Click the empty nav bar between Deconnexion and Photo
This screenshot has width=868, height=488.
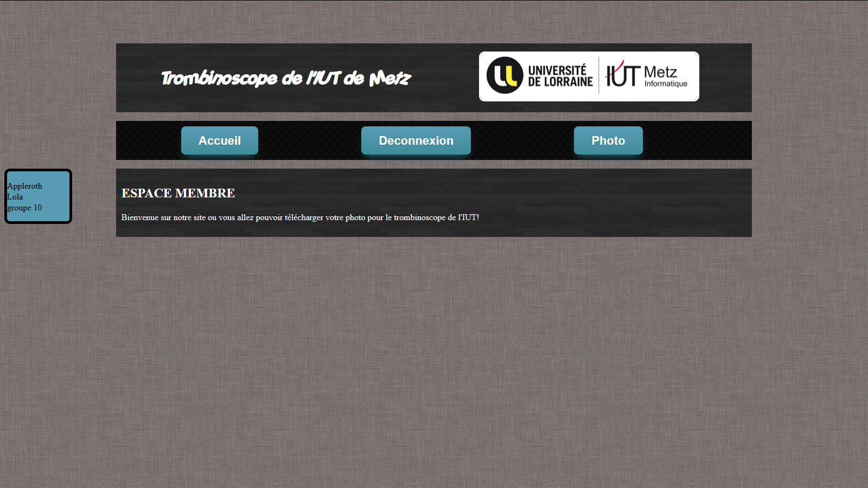522,140
